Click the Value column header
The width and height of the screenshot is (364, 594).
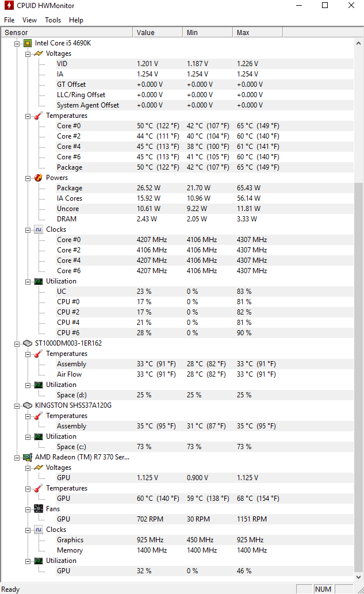coord(158,33)
